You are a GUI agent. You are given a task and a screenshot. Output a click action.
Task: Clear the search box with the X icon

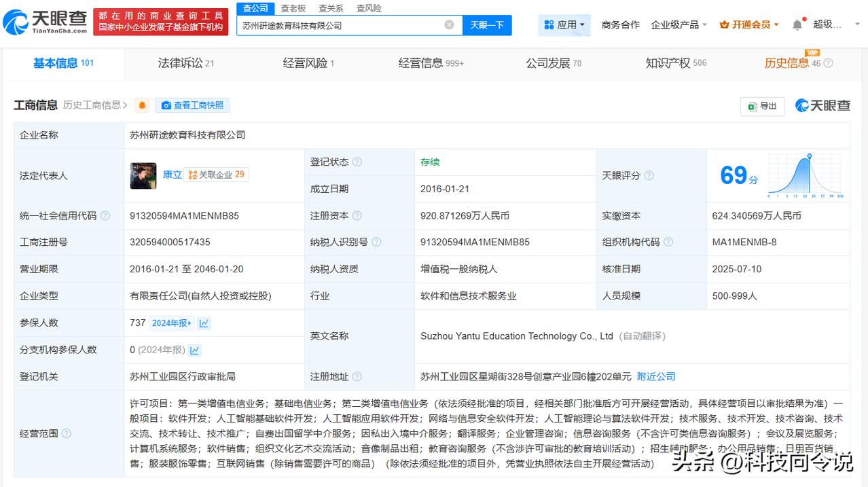(450, 25)
